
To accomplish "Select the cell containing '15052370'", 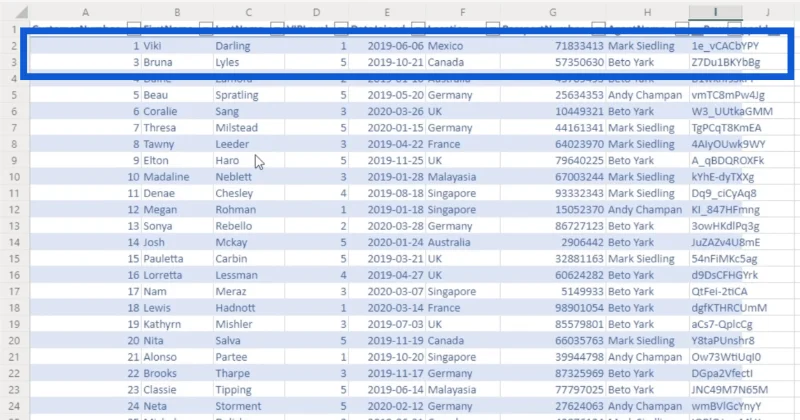I will tap(553, 210).
